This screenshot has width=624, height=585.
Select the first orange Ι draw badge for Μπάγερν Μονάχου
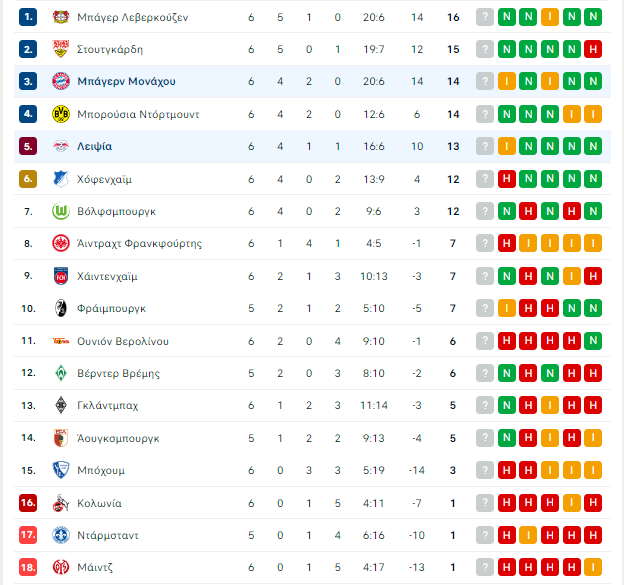[507, 82]
